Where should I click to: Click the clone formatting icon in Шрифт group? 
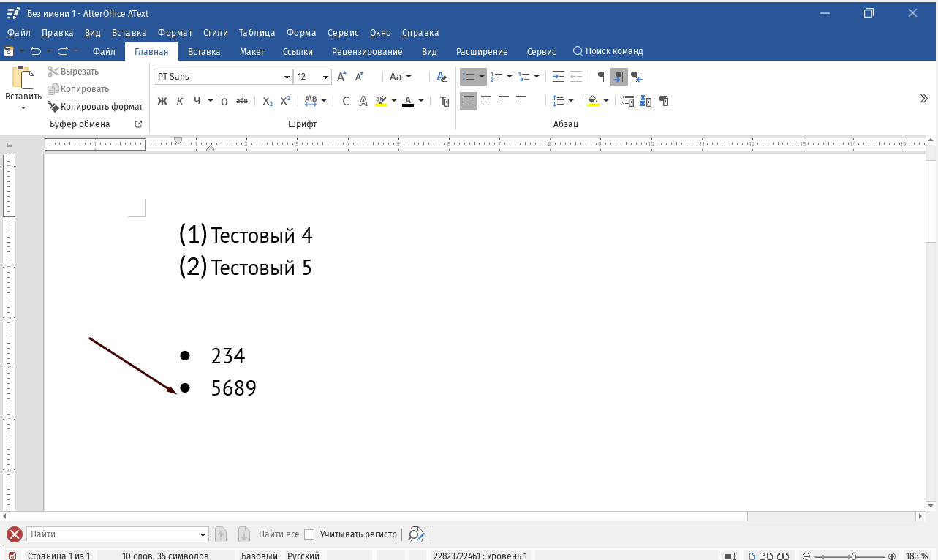445,101
